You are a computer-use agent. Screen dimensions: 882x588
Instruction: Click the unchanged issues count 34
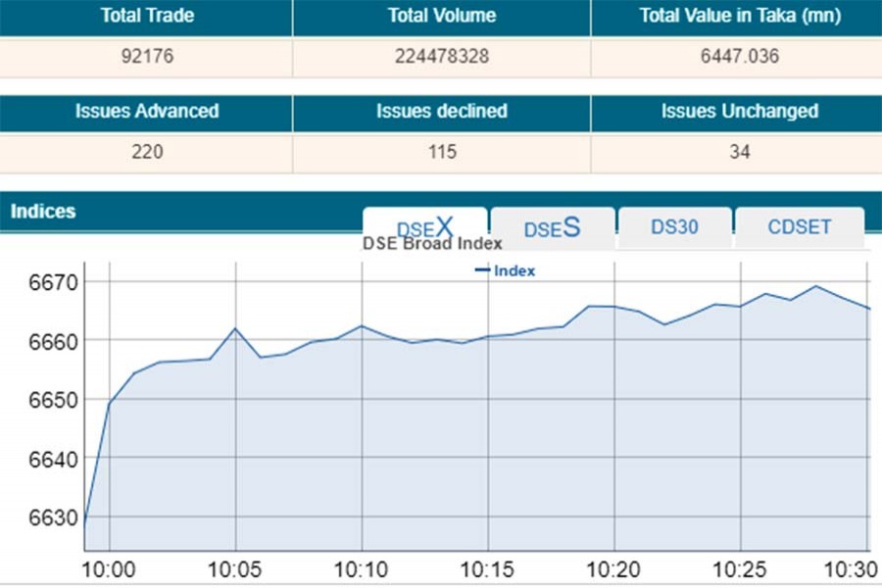pyautogui.click(x=736, y=152)
